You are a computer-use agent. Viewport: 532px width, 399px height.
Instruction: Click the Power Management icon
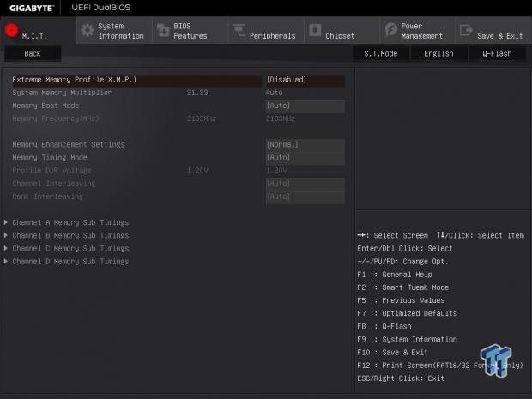tap(390, 31)
